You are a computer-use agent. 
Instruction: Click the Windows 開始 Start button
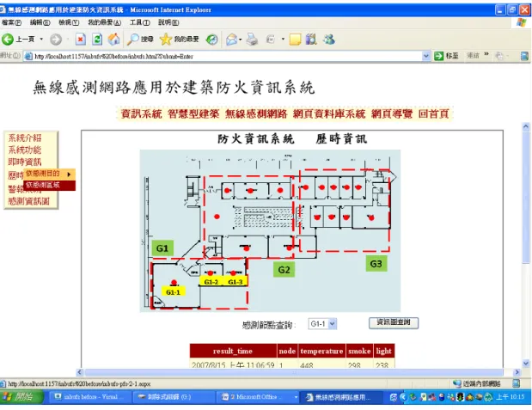click(x=21, y=397)
